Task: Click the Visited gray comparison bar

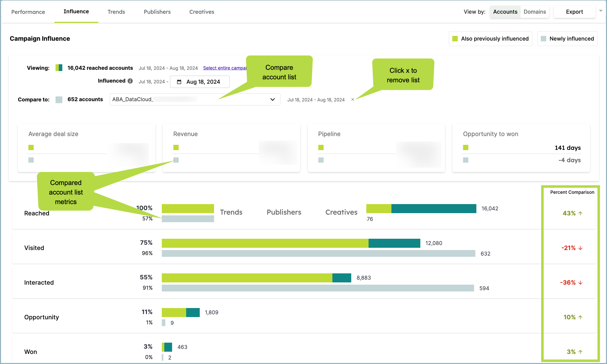Action: (x=319, y=254)
